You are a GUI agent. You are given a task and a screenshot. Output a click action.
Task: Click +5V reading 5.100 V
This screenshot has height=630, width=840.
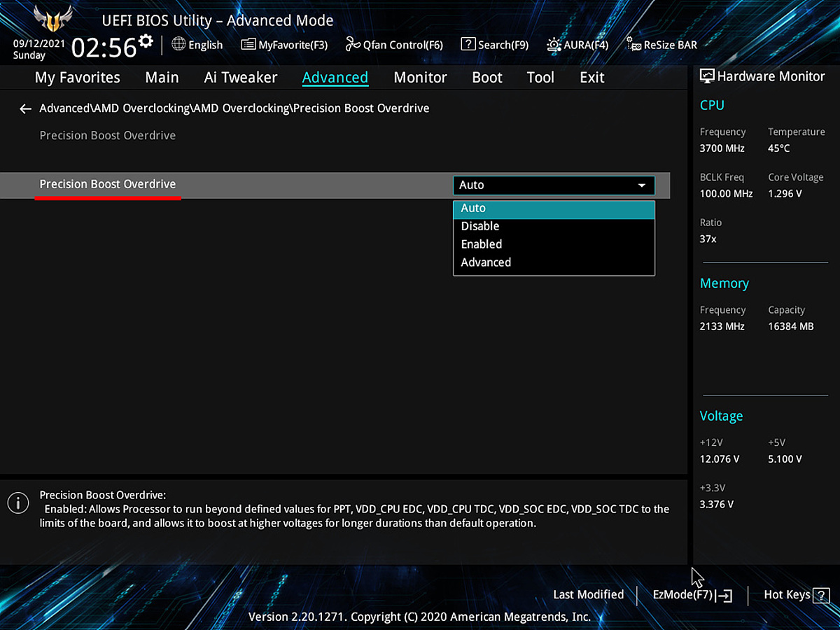[x=785, y=460]
